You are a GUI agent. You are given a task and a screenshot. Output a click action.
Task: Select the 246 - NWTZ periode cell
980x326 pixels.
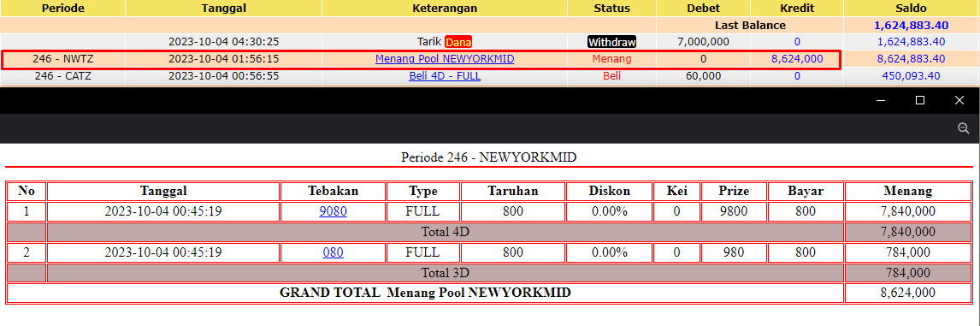pyautogui.click(x=62, y=59)
